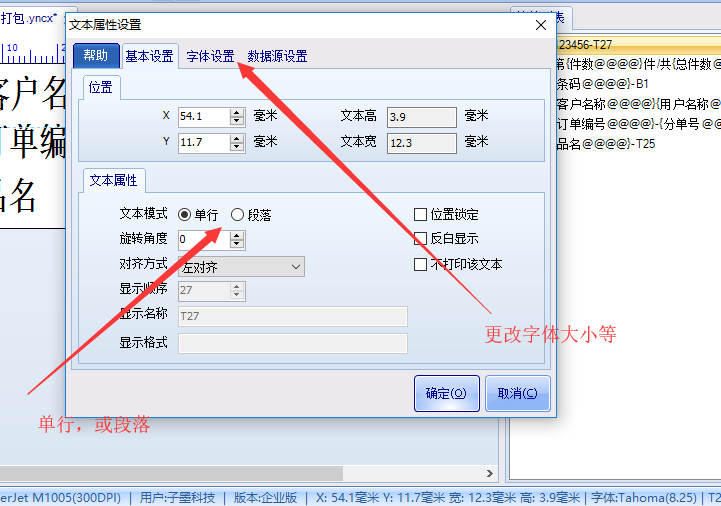The image size is (721, 506).
Task: Close the 文本属性设置 dialog with X
Action: [x=541, y=24]
